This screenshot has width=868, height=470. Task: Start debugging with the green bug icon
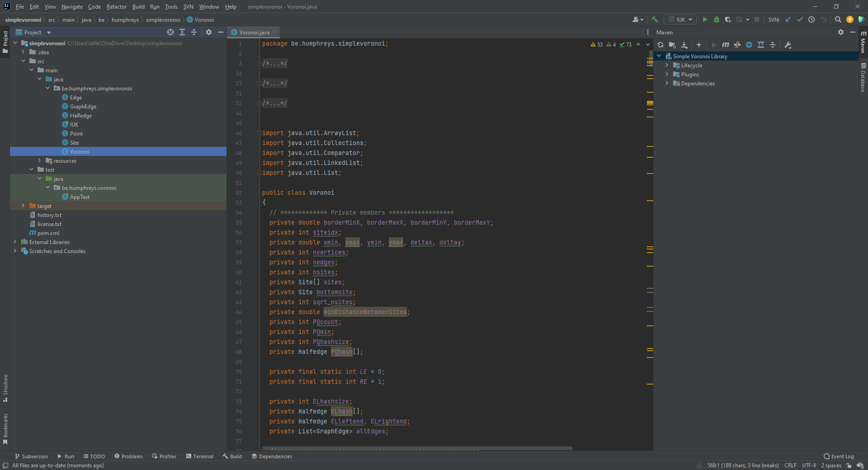716,19
